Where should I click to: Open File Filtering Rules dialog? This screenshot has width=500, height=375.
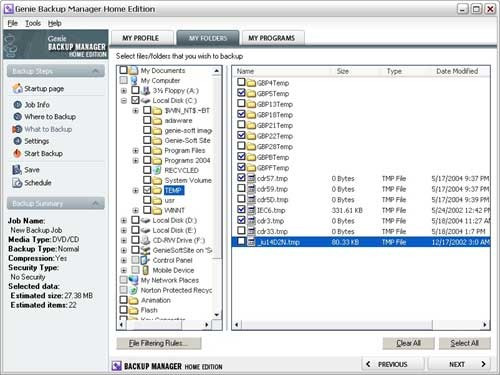159,343
